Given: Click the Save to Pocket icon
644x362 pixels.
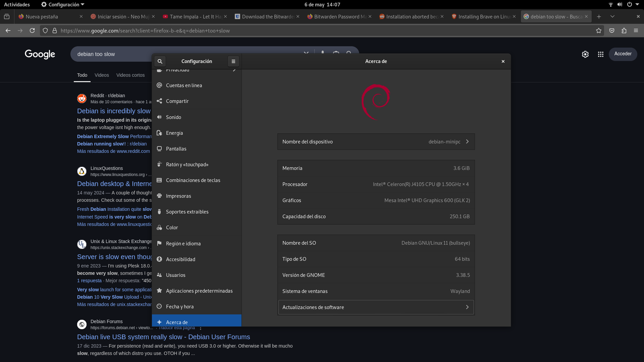Looking at the screenshot, I should (x=612, y=31).
